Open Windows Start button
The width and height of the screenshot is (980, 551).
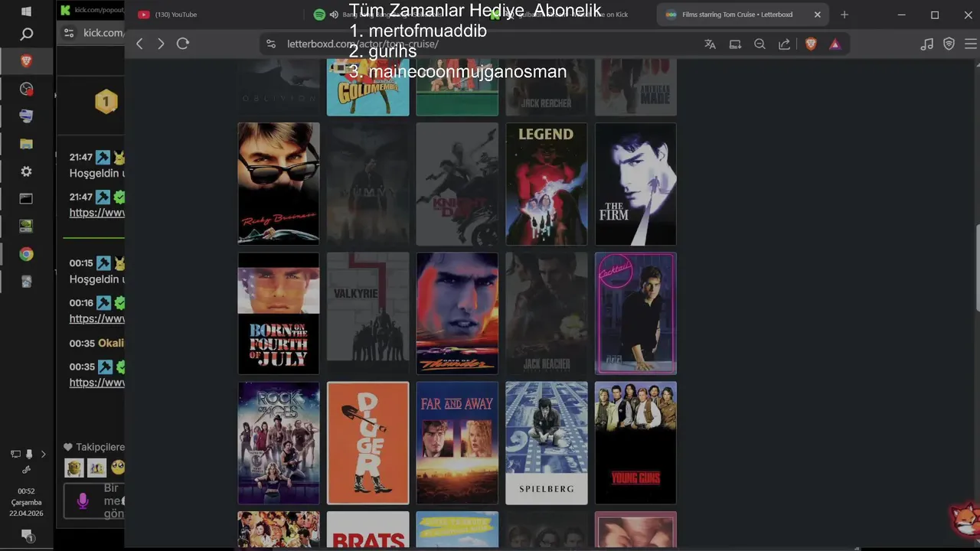(x=26, y=11)
